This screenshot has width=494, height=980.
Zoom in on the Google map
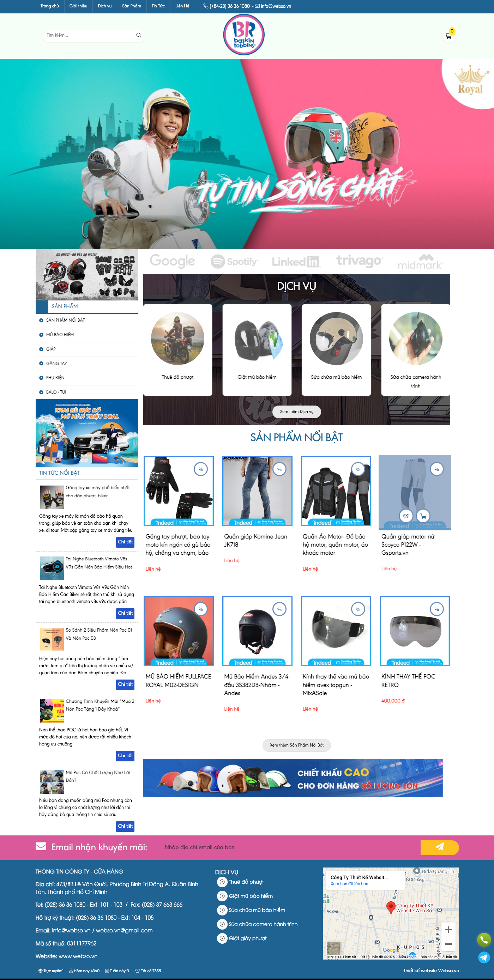pos(448,930)
